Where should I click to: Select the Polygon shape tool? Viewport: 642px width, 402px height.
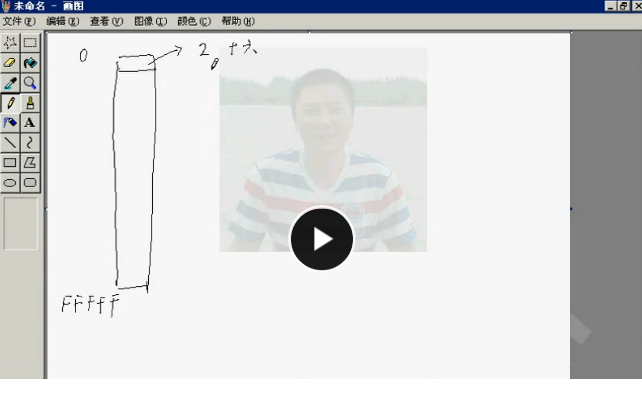pos(30,163)
